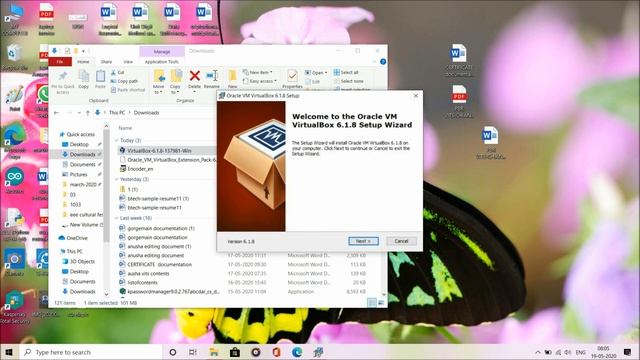
Task: Collapse the Yesterday (3) group
Action: [117, 179]
